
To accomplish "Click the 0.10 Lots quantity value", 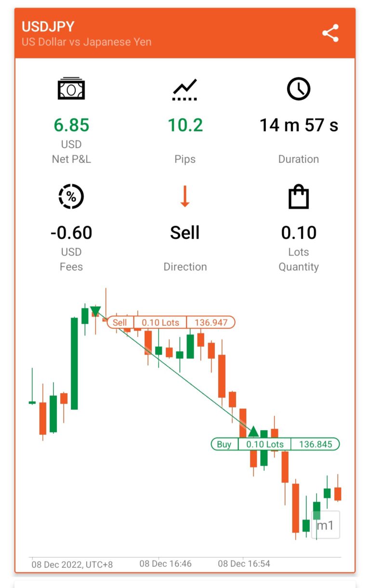I will (x=299, y=233).
